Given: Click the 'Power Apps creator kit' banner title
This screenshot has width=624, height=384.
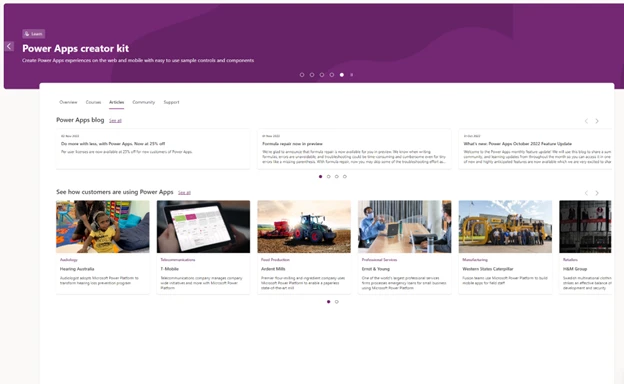Looking at the screenshot, I should click(x=76, y=49).
